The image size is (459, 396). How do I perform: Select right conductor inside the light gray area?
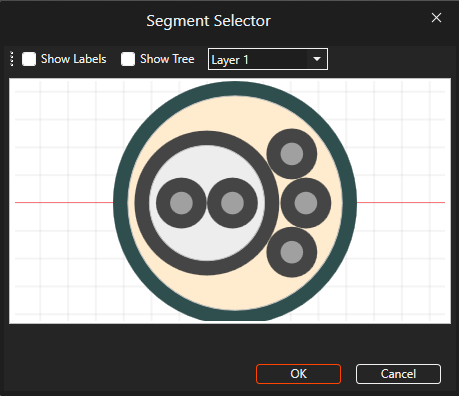coord(232,203)
